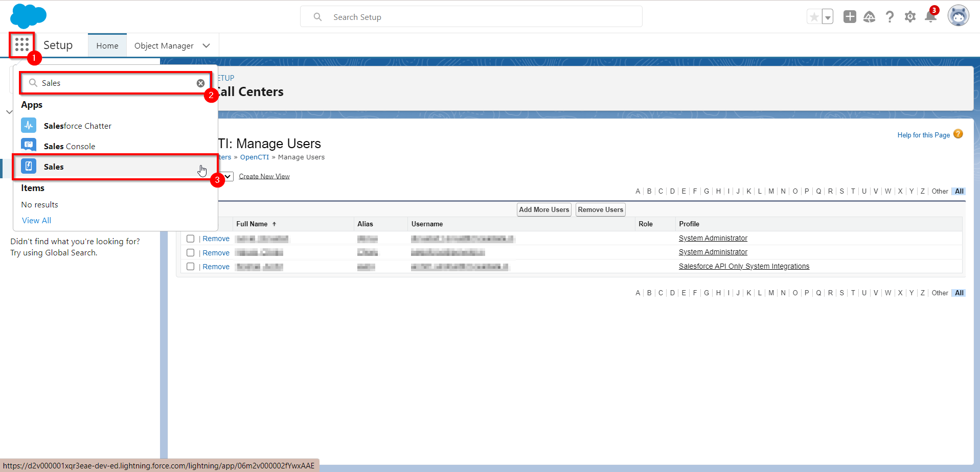
Task: Click the Create New View link
Action: [264, 177]
